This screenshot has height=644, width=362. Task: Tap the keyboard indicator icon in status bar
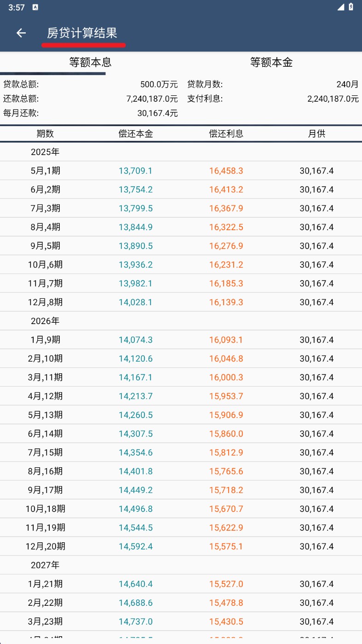coord(35,7)
